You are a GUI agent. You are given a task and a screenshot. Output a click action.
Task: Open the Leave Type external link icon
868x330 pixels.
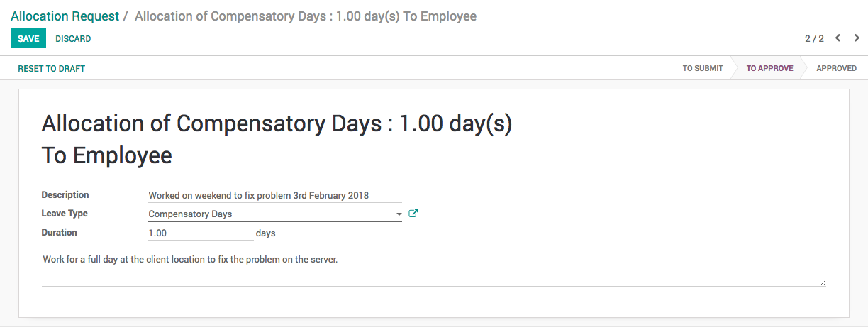tap(413, 214)
